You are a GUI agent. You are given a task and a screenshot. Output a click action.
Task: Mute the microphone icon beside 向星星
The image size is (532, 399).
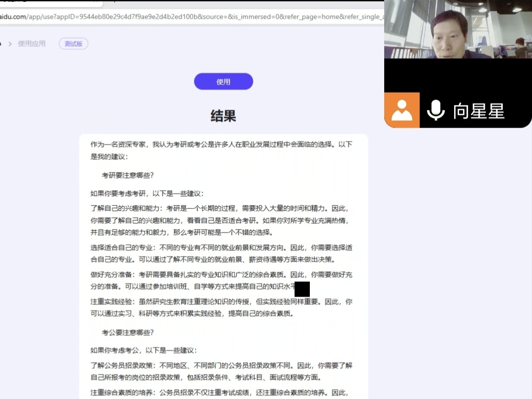(435, 110)
